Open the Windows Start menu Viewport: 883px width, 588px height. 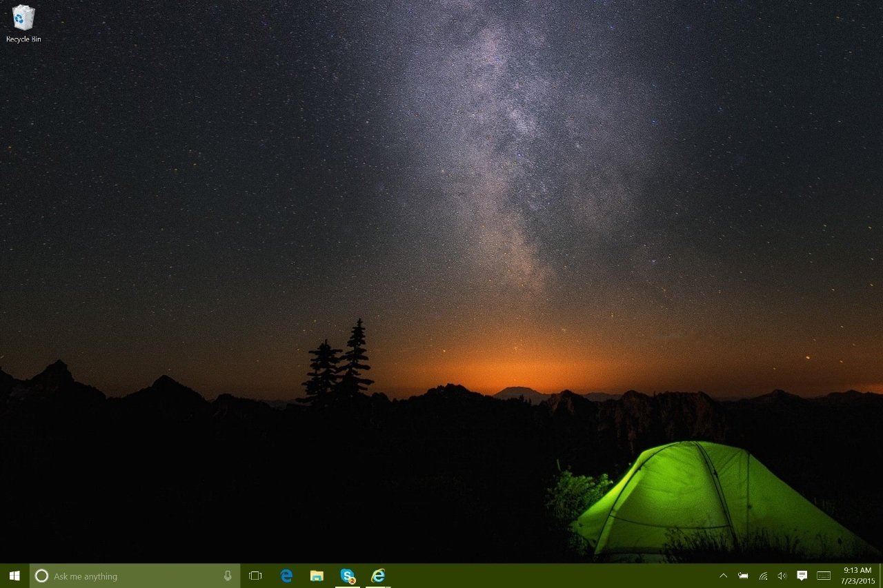(14, 576)
